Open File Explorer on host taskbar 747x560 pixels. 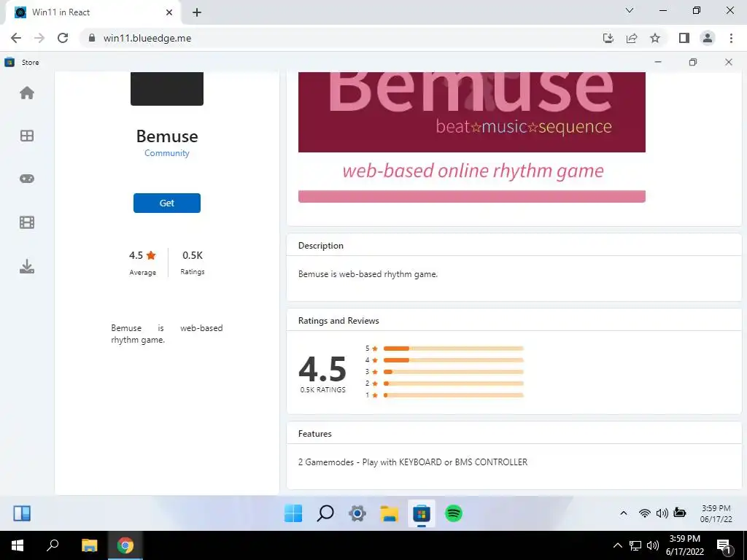89,545
